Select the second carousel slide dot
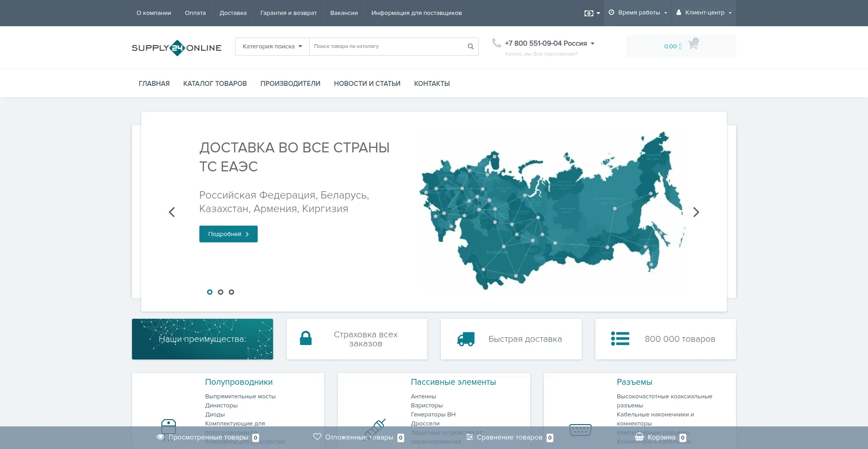 point(221,292)
